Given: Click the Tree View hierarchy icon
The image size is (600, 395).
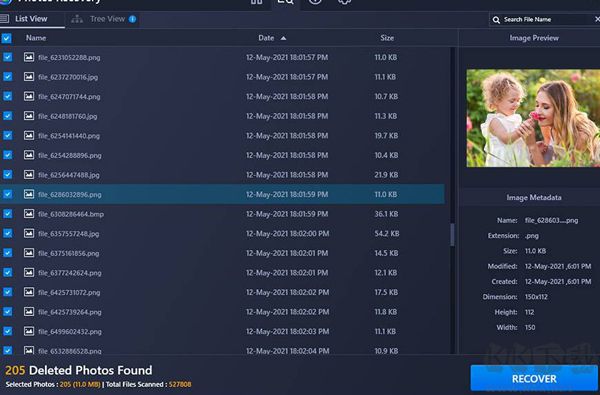Looking at the screenshot, I should click(x=77, y=19).
